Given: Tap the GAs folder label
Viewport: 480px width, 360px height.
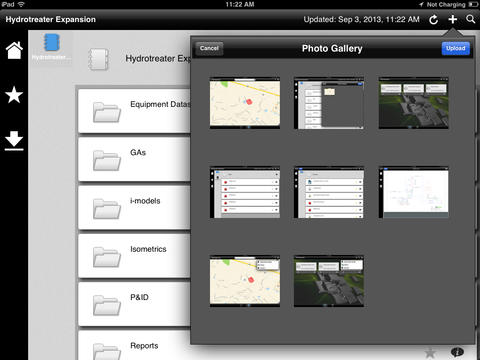Looking at the screenshot, I should point(138,153).
